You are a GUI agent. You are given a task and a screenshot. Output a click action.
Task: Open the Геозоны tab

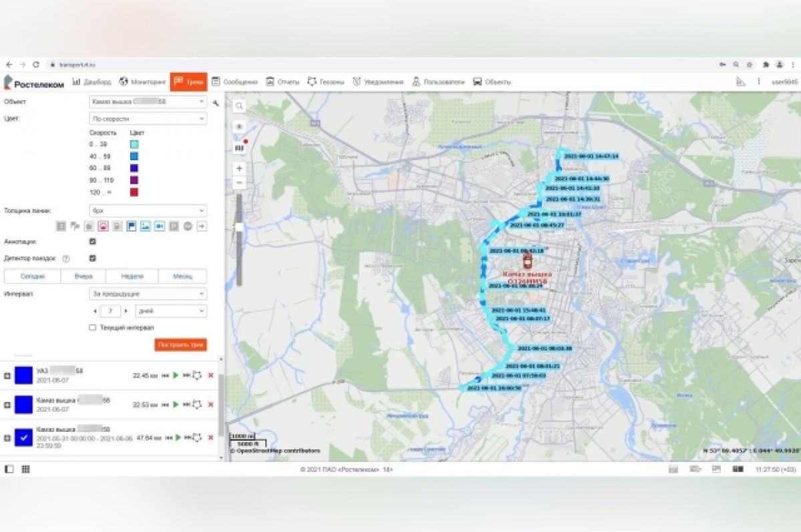pos(326,82)
